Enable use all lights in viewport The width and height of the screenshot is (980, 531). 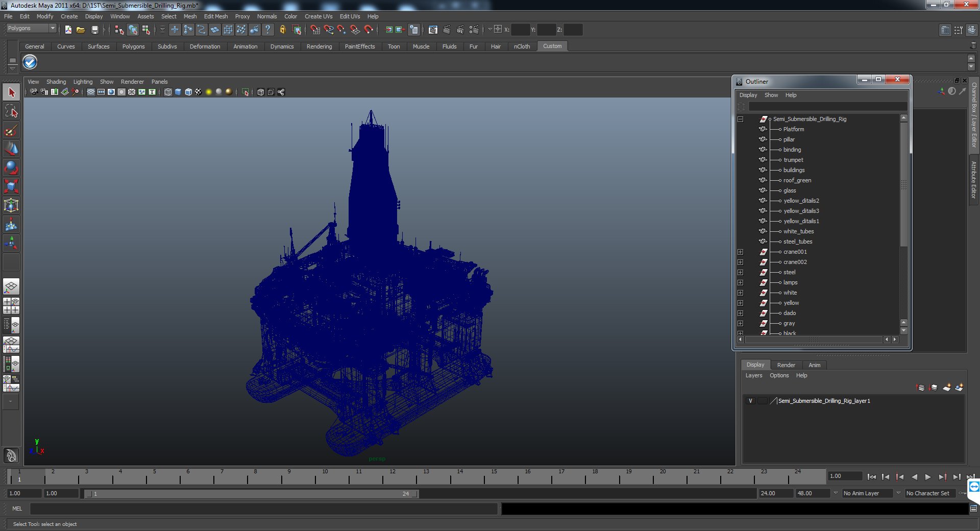pos(209,92)
